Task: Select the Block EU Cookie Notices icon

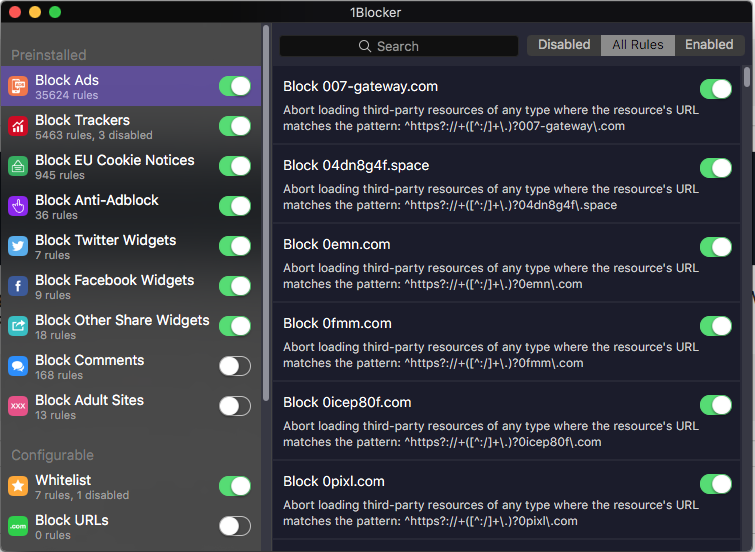Action: 18,167
